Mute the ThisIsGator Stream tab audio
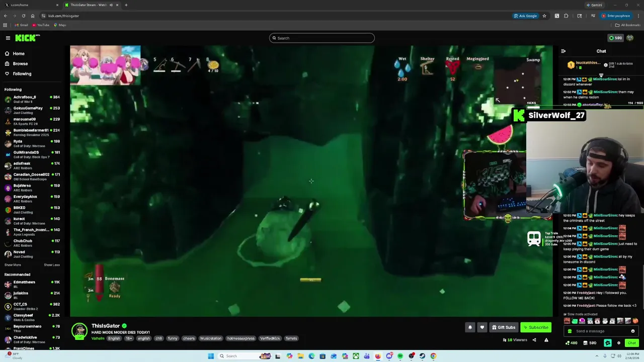The width and height of the screenshot is (644, 362). (111, 5)
